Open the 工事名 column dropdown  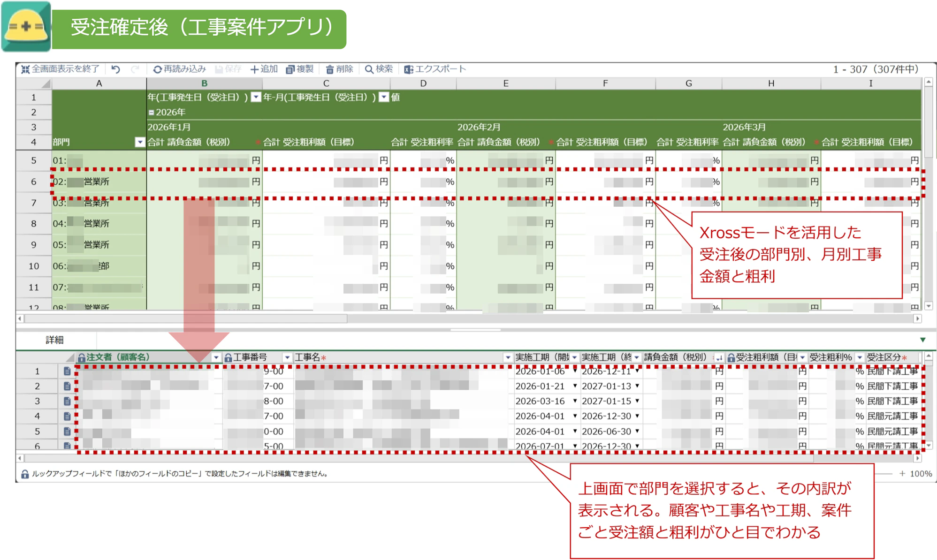pos(508,358)
